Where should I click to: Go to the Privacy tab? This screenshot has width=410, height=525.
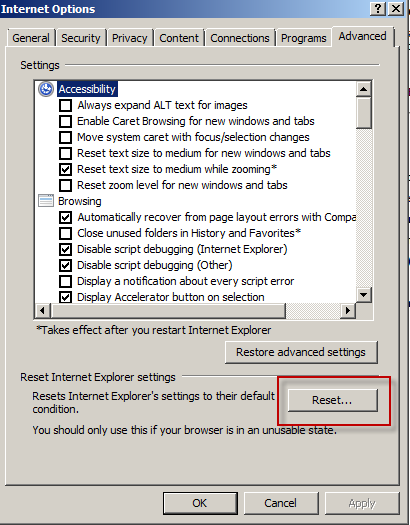click(130, 38)
